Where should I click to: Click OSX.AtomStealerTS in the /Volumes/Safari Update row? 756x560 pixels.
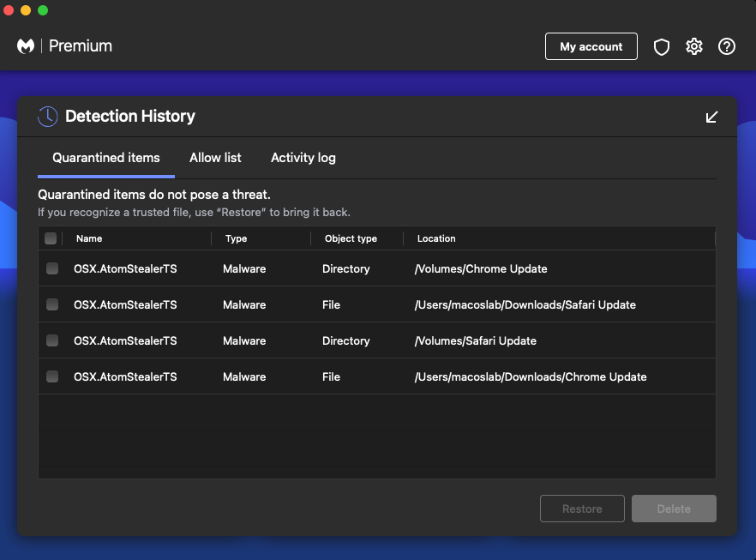[x=125, y=340]
